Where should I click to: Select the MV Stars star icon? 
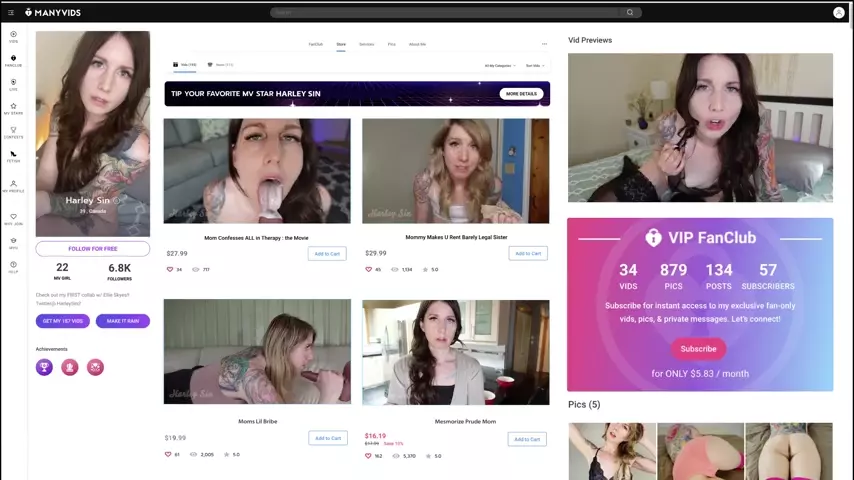(x=13, y=108)
